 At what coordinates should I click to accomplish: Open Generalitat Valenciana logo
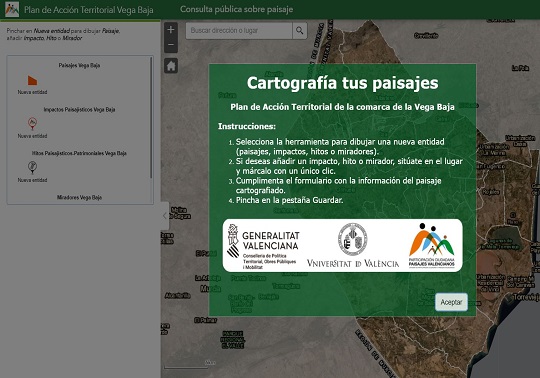pos(263,245)
